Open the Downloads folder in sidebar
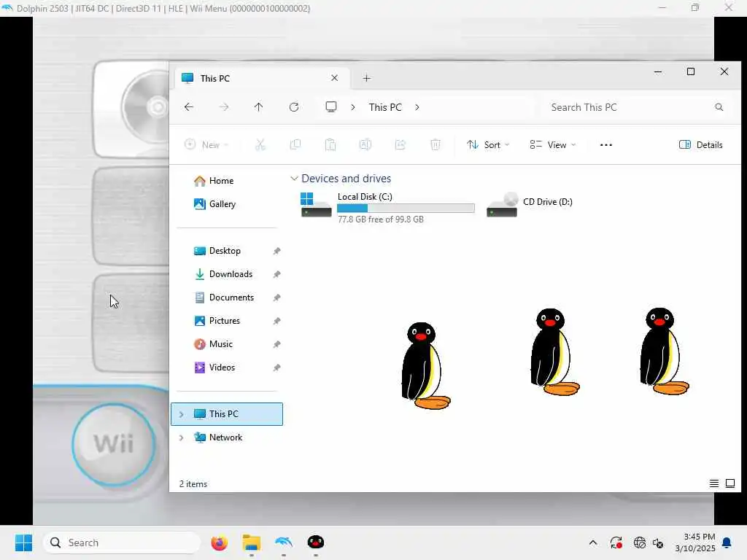This screenshot has height=560, width=747. (x=231, y=274)
